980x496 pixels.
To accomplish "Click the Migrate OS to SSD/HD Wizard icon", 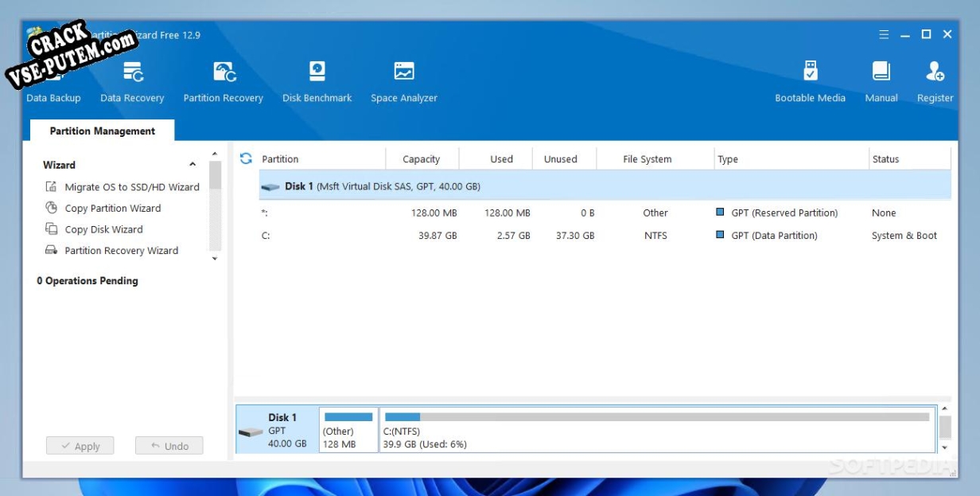I will point(52,187).
